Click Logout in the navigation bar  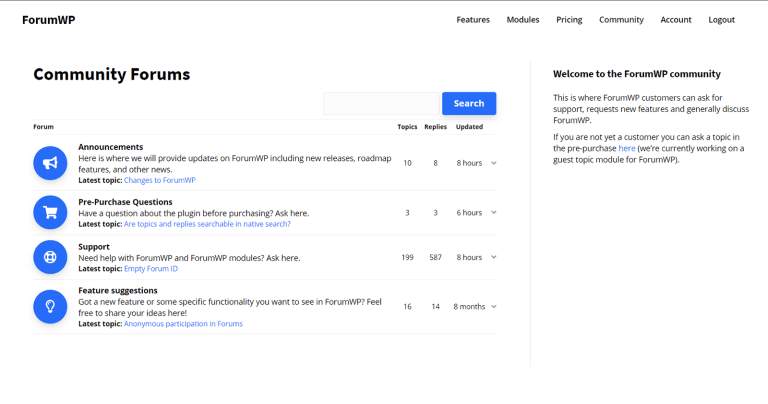click(721, 20)
